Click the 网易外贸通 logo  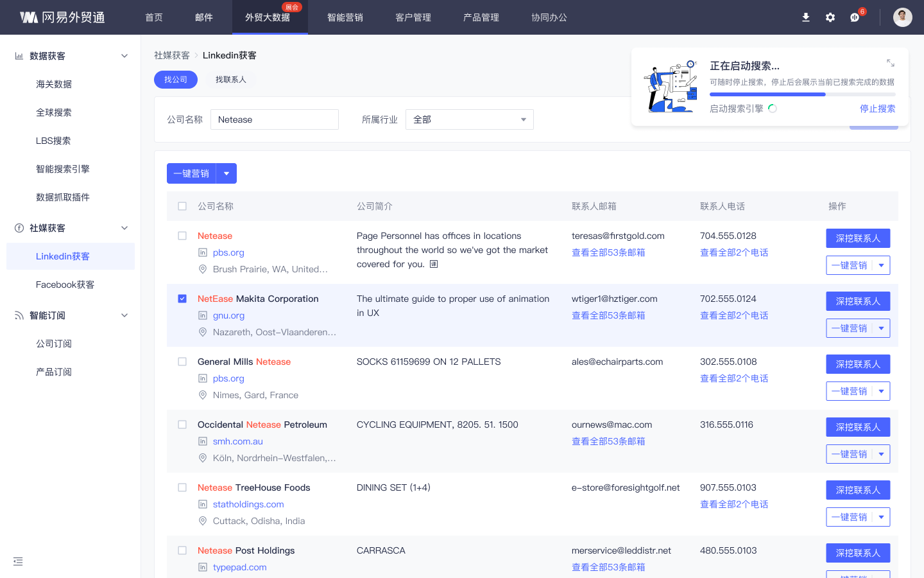(x=62, y=17)
